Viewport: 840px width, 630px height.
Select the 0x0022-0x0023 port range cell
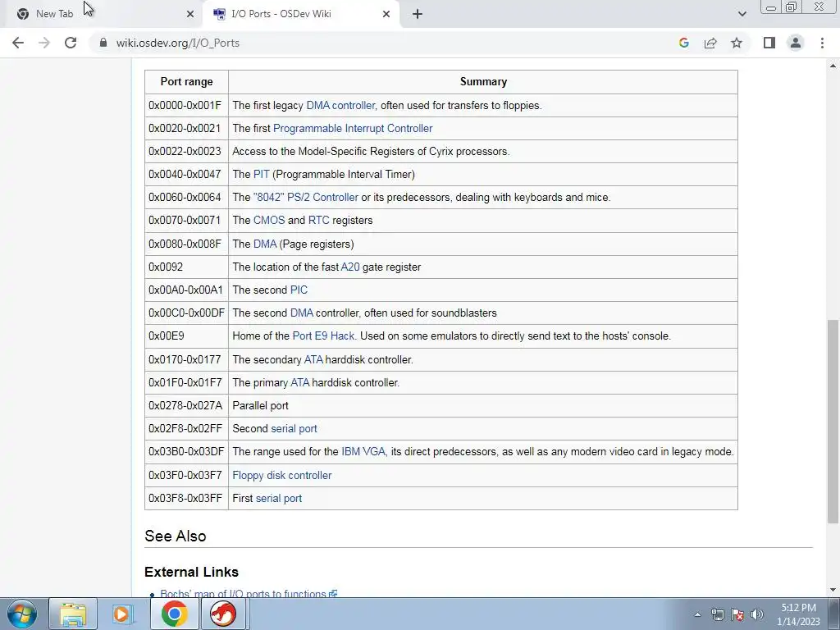(x=186, y=152)
